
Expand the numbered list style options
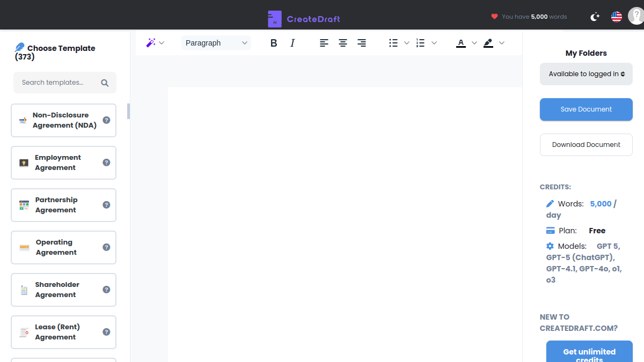434,43
